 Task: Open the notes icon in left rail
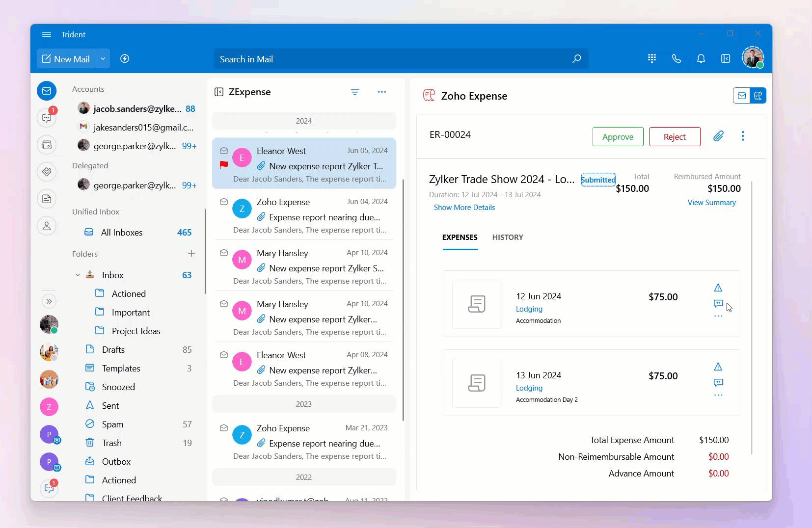(x=47, y=199)
